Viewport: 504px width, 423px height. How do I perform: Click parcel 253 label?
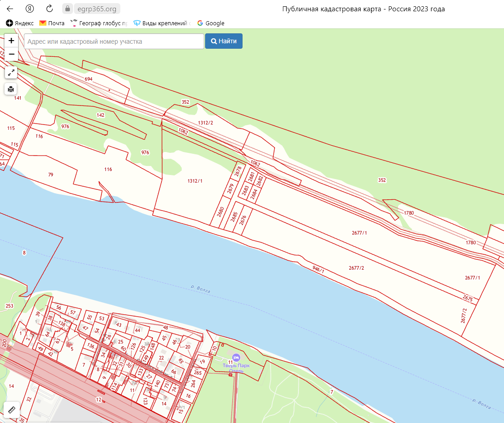pyautogui.click(x=9, y=306)
